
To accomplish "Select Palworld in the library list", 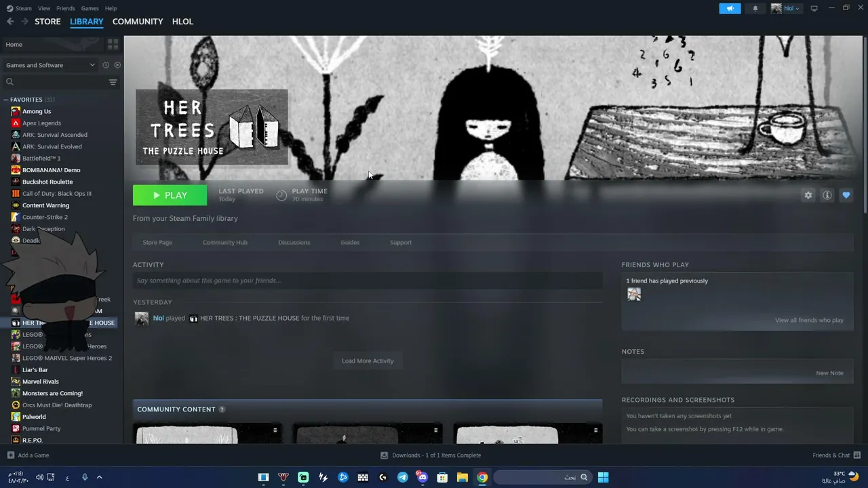I will tap(34, 417).
